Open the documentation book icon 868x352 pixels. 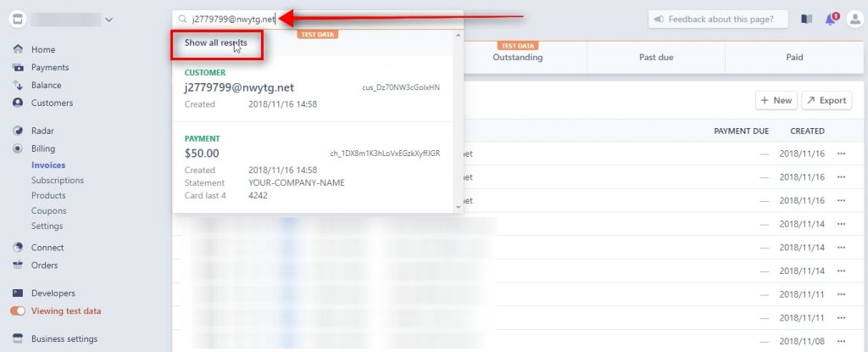pos(806,19)
